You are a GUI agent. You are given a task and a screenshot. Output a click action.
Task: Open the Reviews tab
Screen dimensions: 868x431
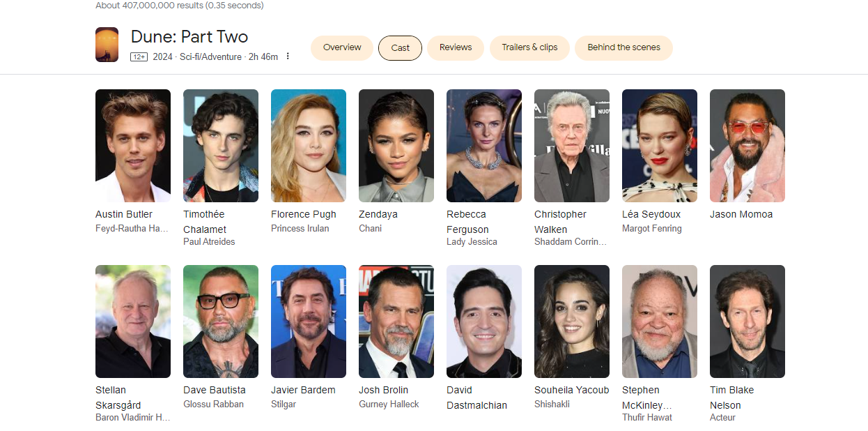click(456, 47)
